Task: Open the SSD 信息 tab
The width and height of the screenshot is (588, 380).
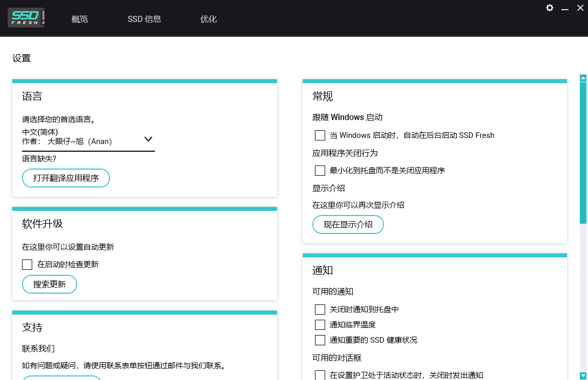Action: 145,19
